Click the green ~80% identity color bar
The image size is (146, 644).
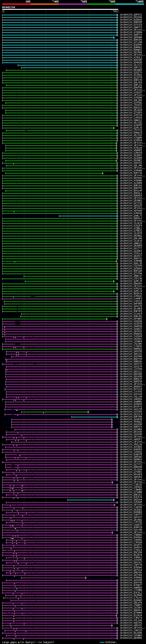pyautogui.click(x=101, y=4)
